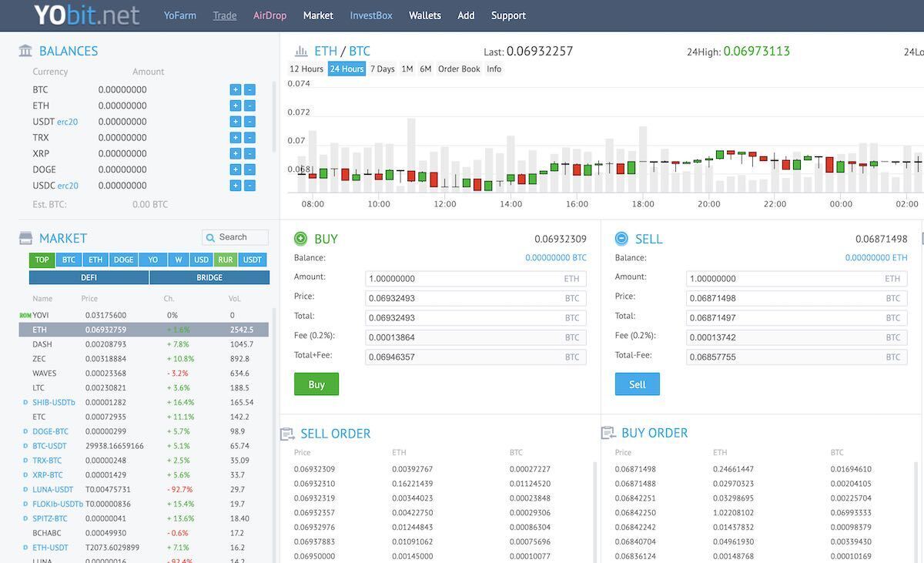Toggle the TOP market filter
Viewport: 924px width, 563px height.
coord(42,260)
